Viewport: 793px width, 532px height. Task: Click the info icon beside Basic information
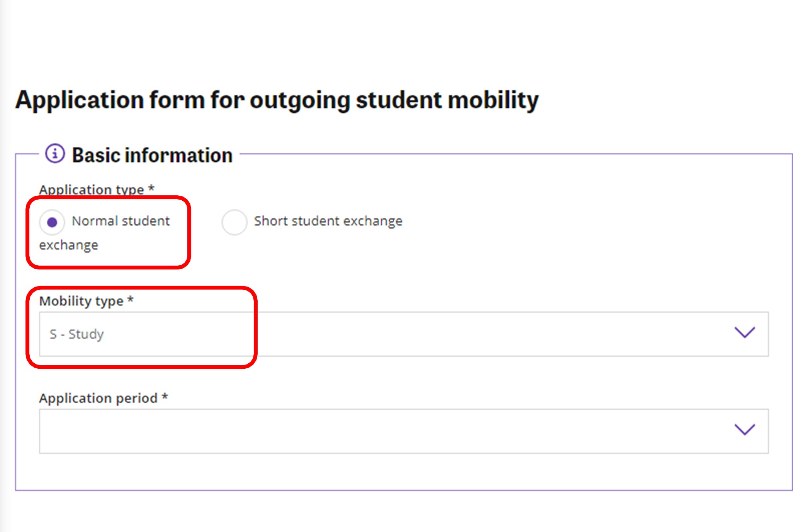(55, 154)
